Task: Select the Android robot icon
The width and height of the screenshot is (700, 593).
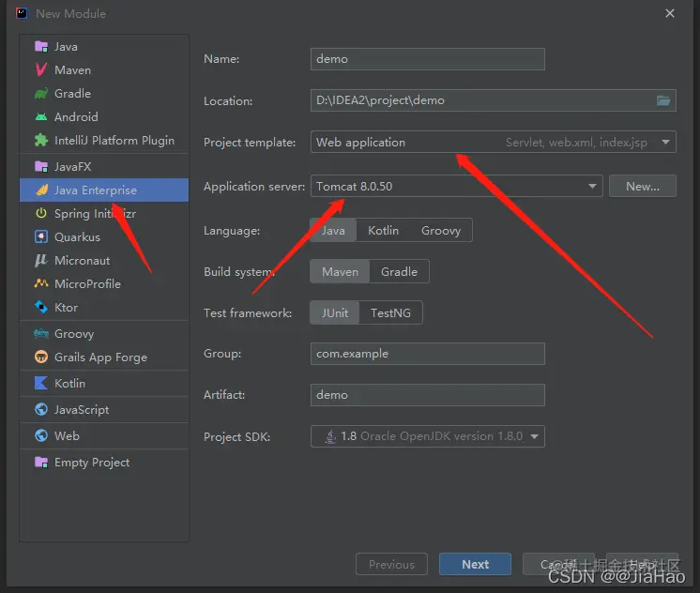Action: click(x=41, y=117)
